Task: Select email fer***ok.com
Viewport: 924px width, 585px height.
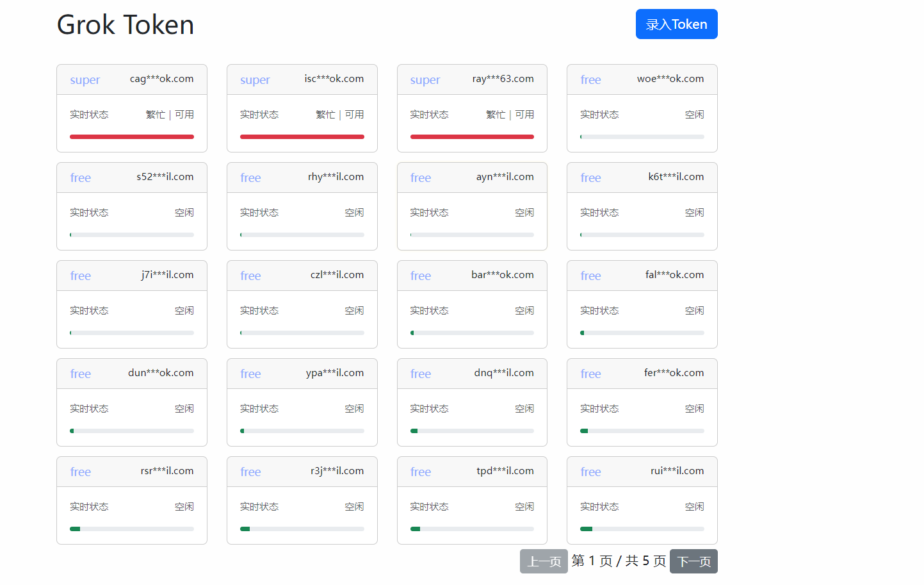Action: tap(674, 373)
